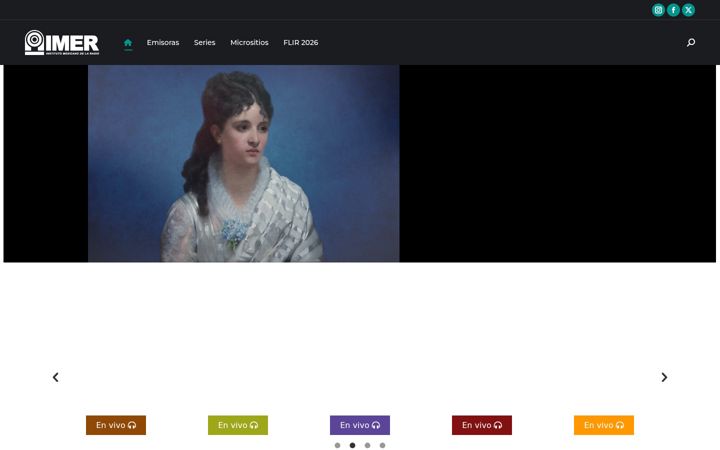Click the purple En vivo button
The image size is (720, 450).
(x=360, y=425)
